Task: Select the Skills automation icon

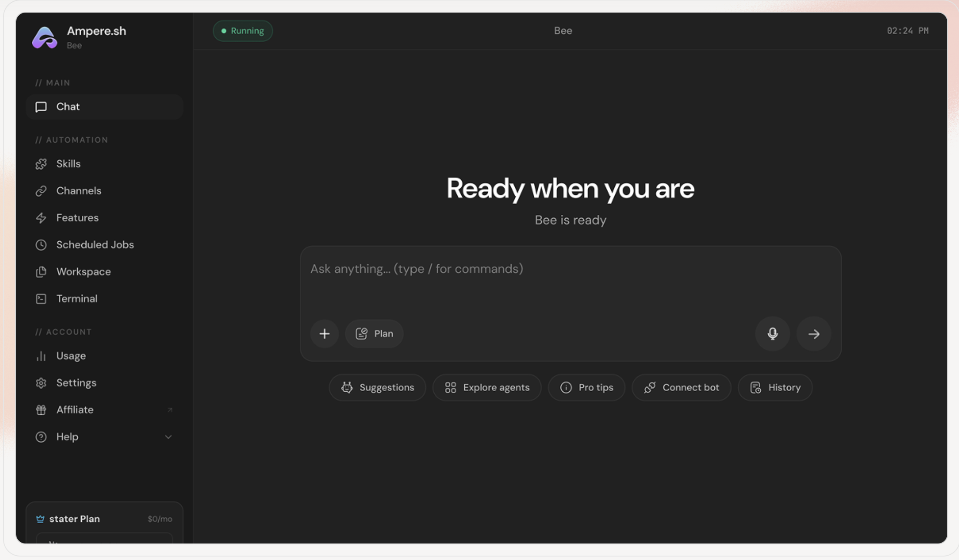Action: 41,164
